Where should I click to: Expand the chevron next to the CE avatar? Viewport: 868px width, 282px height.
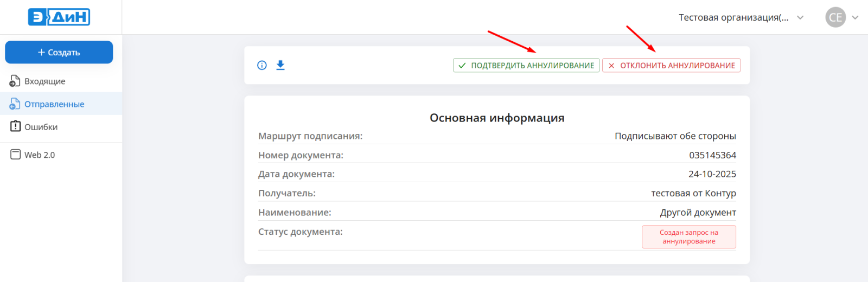pos(856,17)
